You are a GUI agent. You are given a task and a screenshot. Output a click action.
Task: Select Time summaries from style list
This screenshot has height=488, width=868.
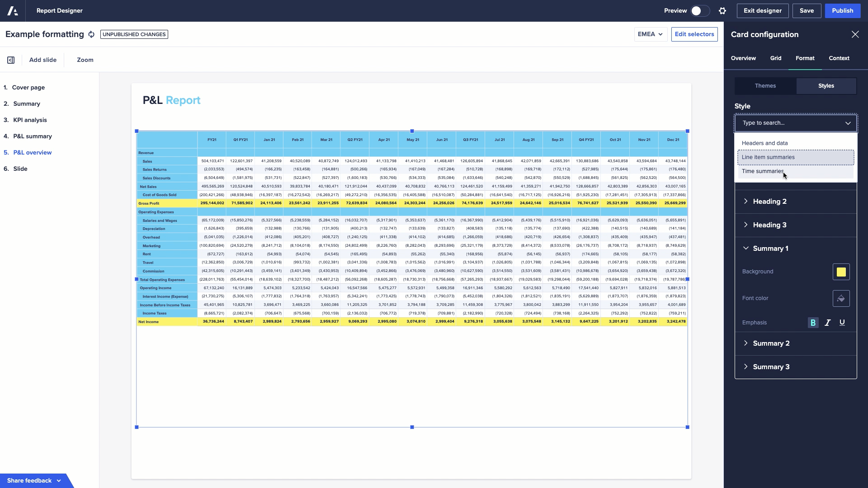coord(763,171)
